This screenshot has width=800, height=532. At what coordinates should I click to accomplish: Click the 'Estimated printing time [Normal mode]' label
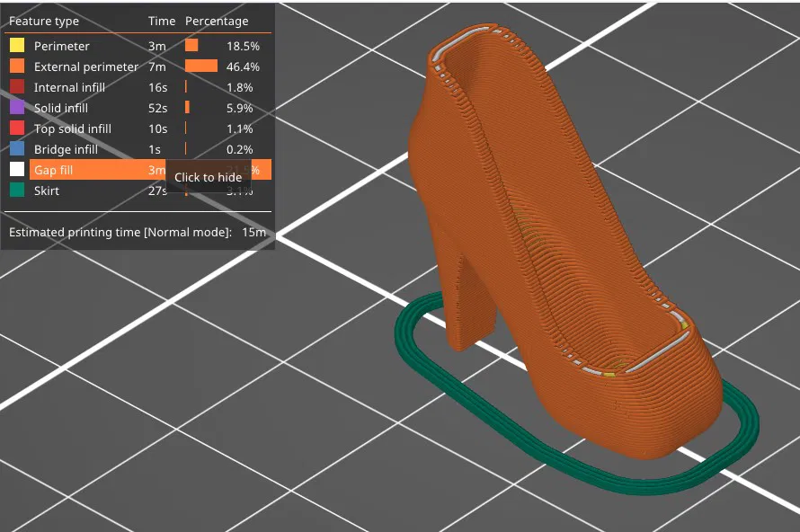[120, 232]
